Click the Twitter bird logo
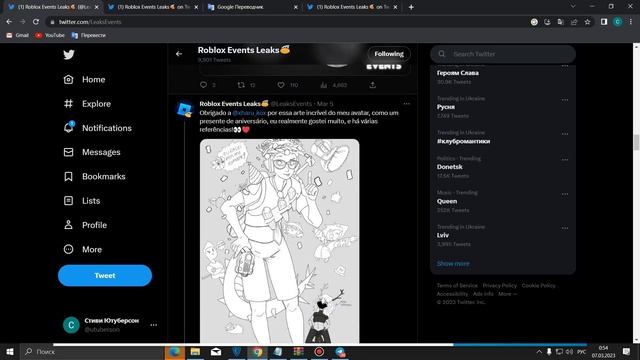 point(69,54)
